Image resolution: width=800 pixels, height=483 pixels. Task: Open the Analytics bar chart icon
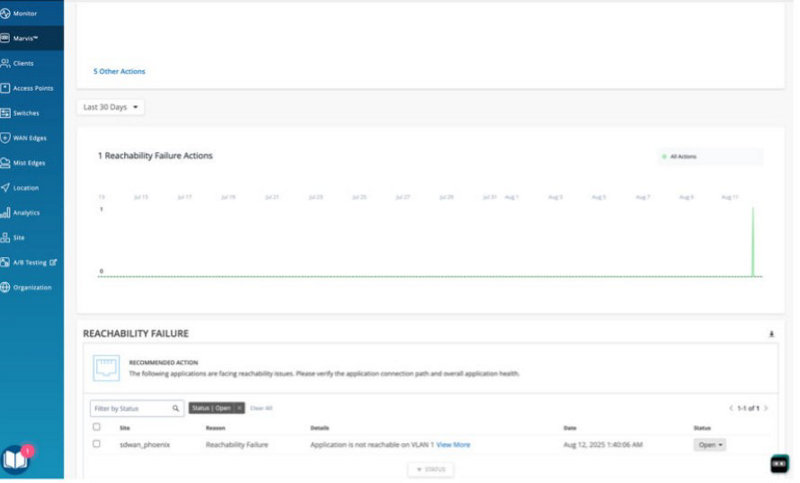click(5, 213)
